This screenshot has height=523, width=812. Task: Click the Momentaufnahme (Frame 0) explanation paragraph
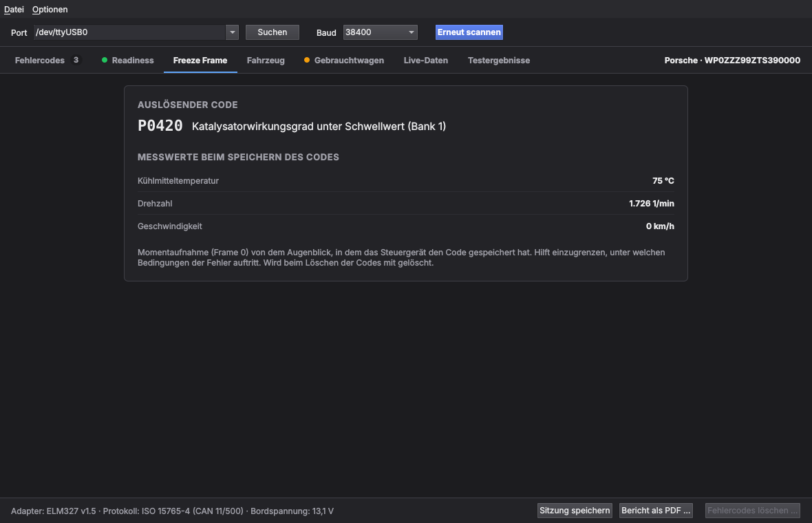[401, 257]
